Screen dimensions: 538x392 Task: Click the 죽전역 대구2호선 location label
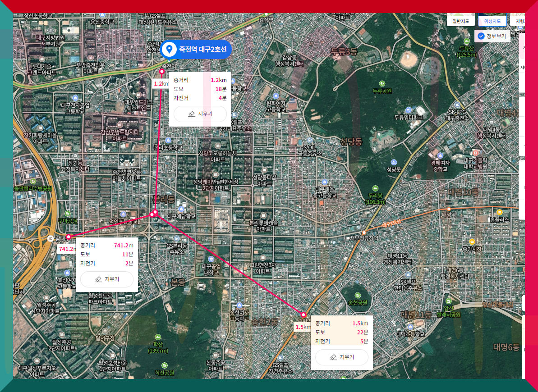196,50
